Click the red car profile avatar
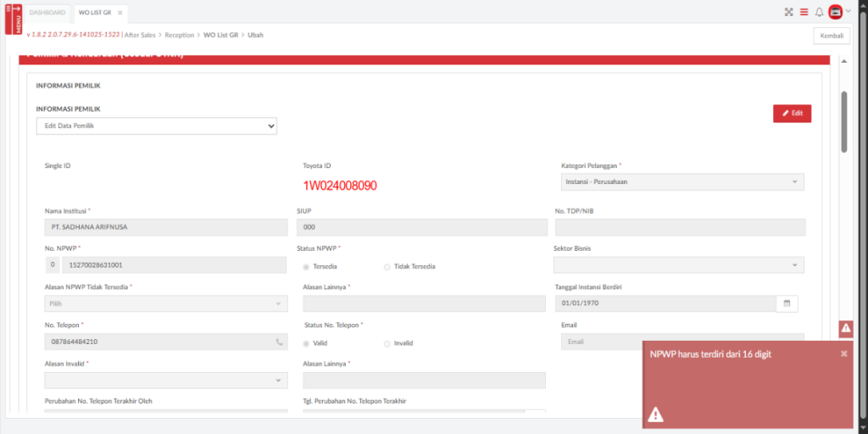 tap(835, 12)
